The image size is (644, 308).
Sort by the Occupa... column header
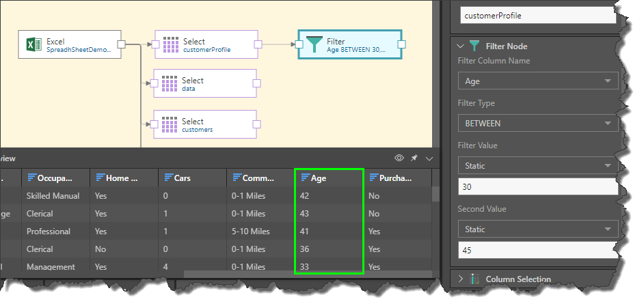click(x=56, y=178)
